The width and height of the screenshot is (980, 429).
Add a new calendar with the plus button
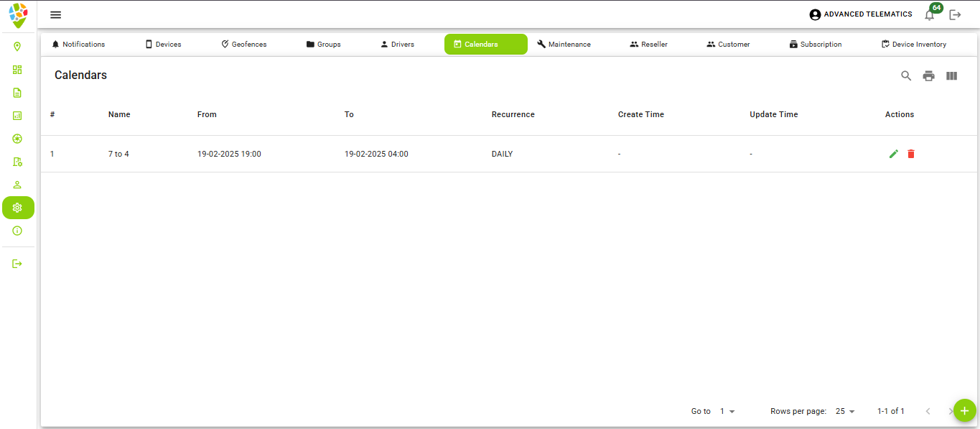964,410
